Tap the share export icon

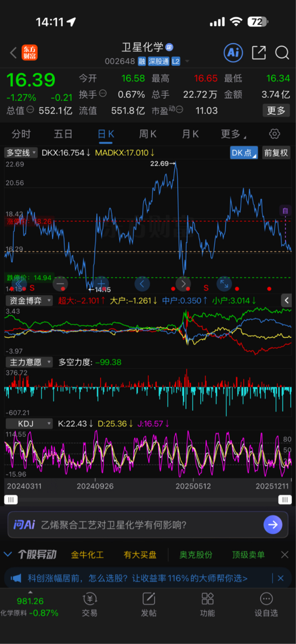tap(259, 52)
